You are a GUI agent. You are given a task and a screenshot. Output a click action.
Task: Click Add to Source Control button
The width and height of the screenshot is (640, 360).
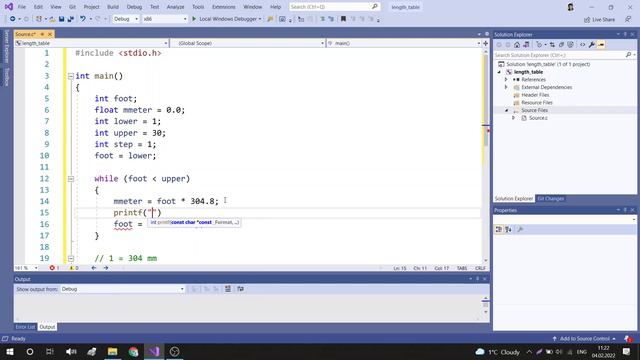tap(584, 338)
